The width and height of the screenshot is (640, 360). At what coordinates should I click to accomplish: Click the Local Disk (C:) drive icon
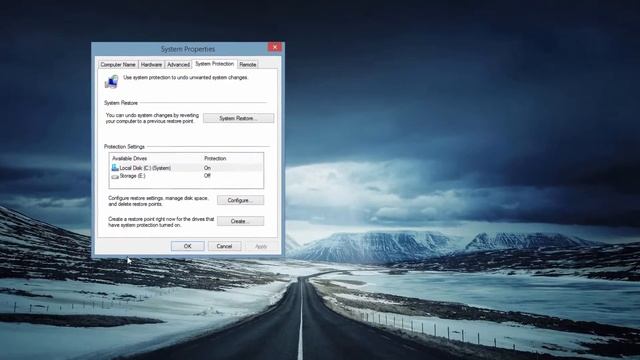(115, 168)
